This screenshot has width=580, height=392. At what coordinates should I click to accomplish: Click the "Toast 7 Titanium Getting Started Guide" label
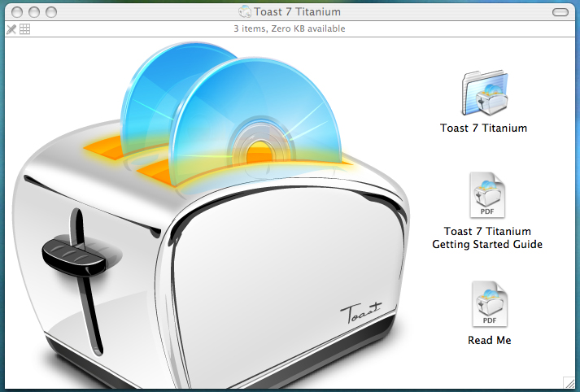click(487, 237)
